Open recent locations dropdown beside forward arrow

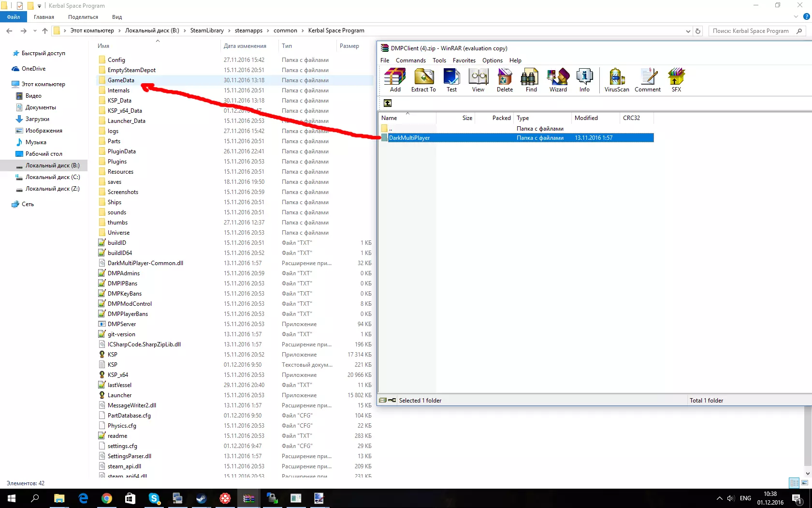35,31
